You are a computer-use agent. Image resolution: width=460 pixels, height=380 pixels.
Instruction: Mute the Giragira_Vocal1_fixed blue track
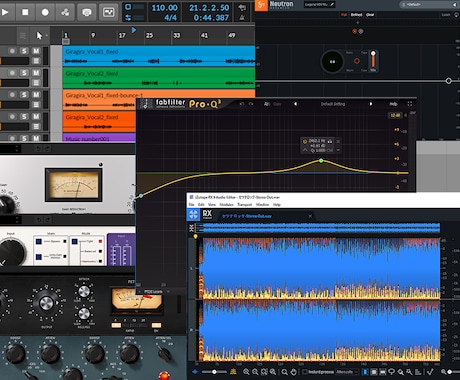36,51
